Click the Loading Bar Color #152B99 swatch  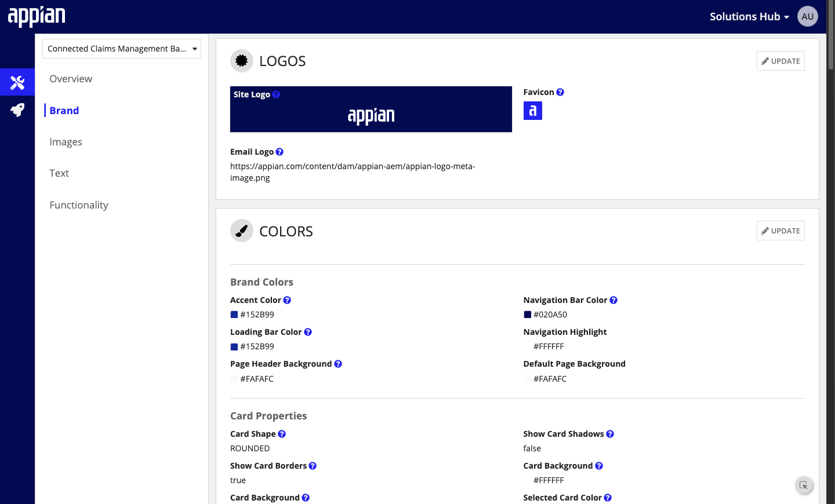pyautogui.click(x=234, y=346)
